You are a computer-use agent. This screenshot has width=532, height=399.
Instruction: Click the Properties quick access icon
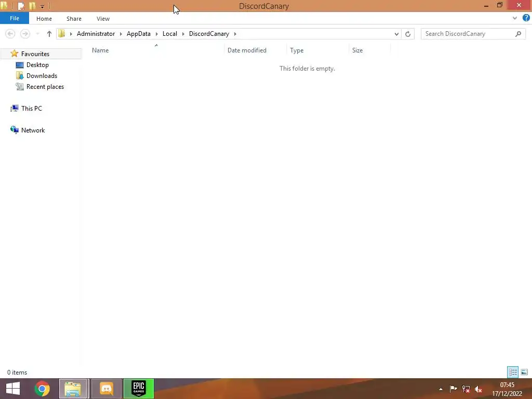coord(21,6)
